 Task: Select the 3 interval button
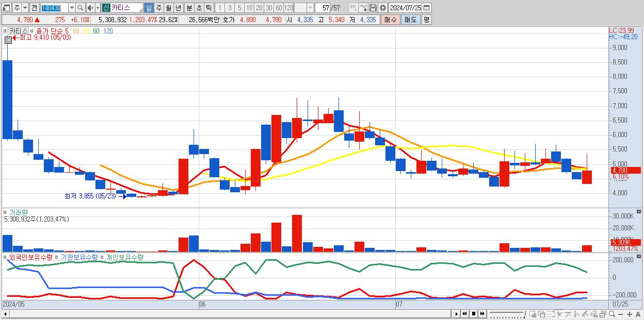229,8
